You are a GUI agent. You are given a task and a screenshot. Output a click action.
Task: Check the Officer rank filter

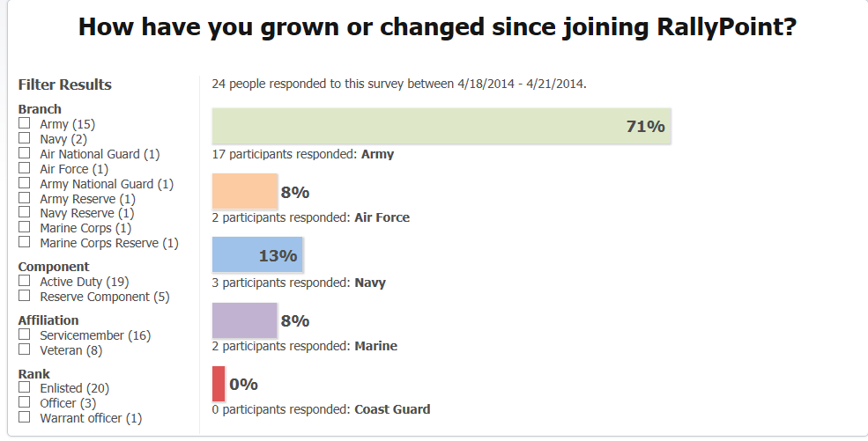point(25,402)
